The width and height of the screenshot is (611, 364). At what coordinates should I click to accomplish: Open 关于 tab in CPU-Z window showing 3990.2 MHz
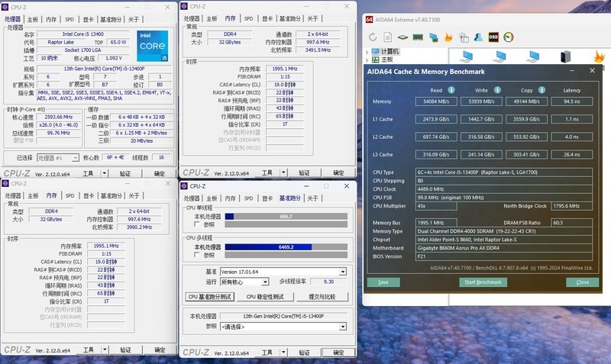click(x=134, y=196)
